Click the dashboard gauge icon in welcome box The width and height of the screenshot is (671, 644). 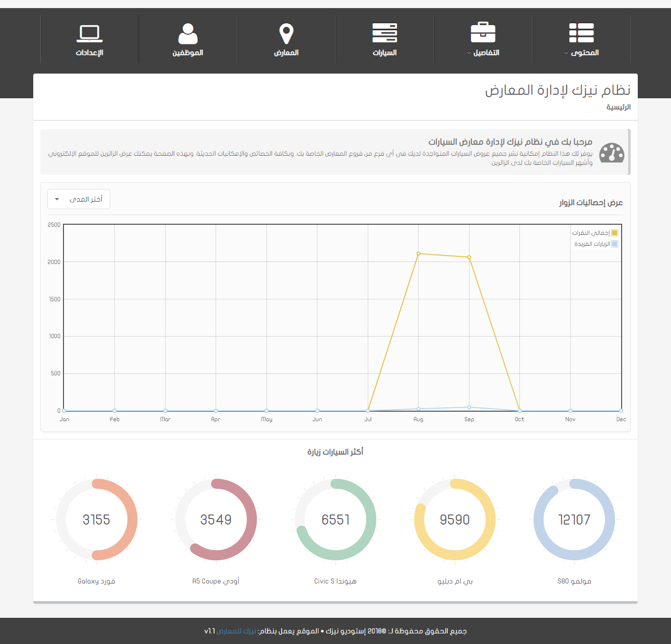pyautogui.click(x=612, y=153)
